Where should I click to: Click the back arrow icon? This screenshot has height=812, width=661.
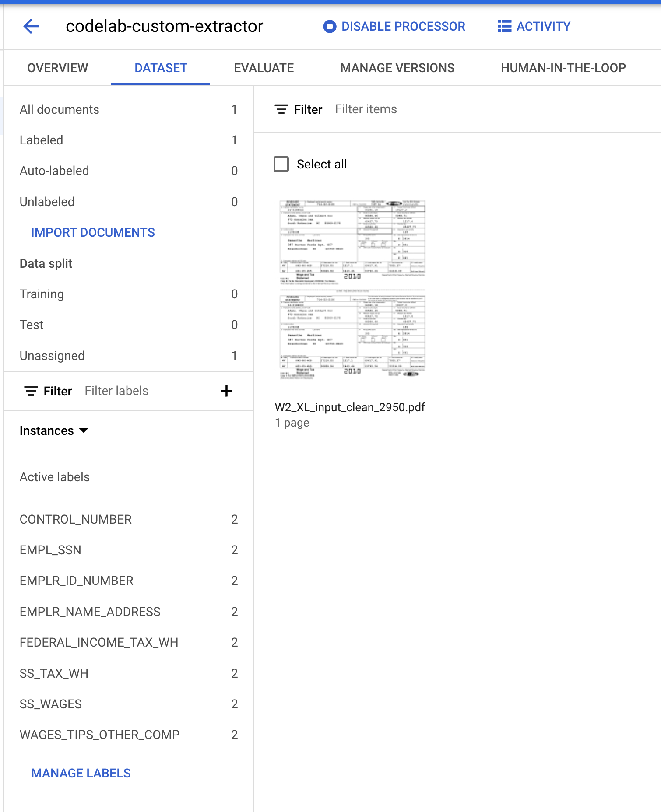tap(31, 26)
